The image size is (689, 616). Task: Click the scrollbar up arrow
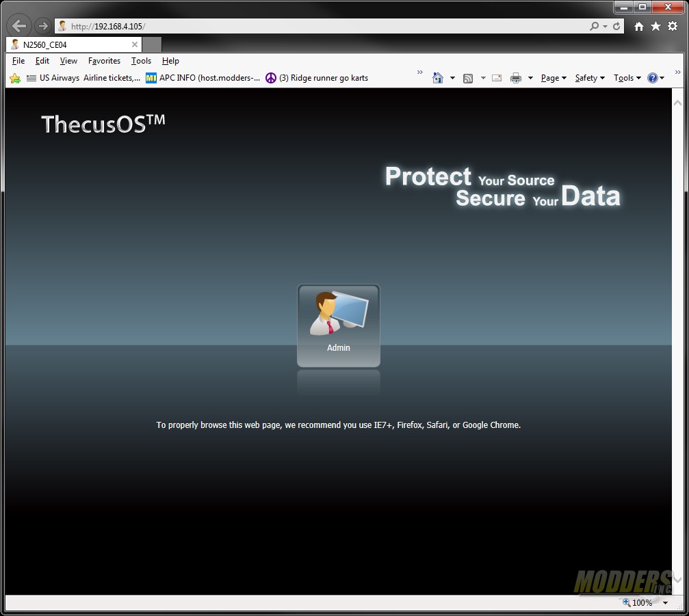click(677, 103)
